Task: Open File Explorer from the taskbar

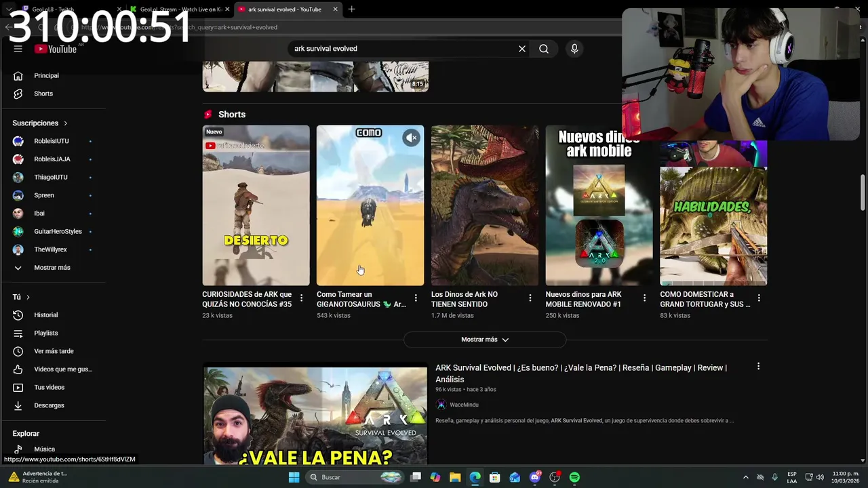Action: 455,477
